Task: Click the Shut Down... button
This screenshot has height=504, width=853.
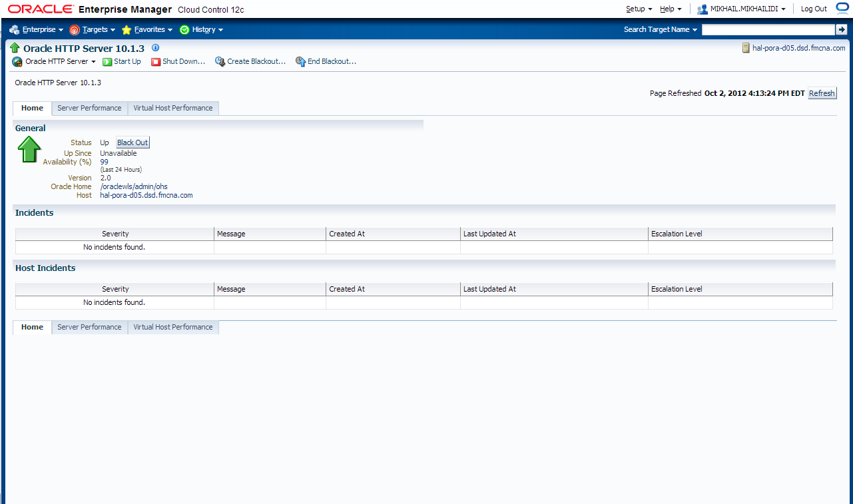Action: [178, 61]
